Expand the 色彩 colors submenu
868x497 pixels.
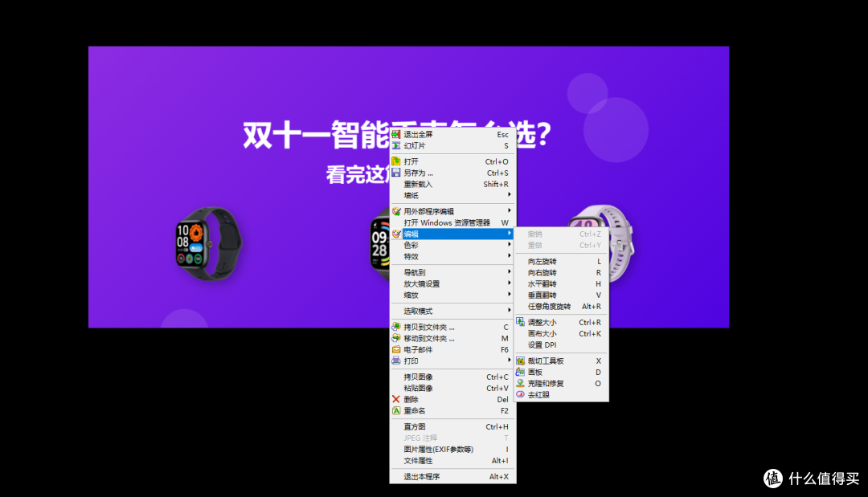452,245
